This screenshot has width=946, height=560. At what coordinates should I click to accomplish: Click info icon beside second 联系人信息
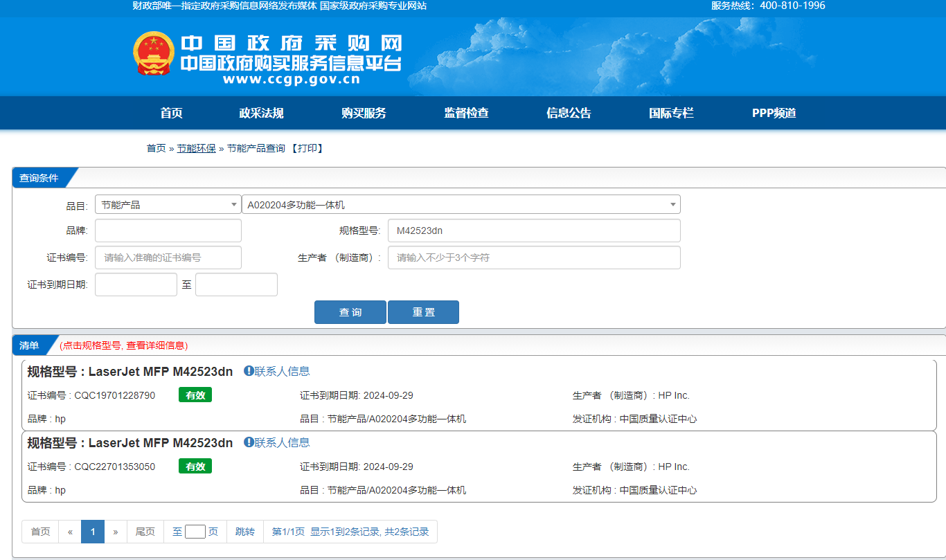click(249, 442)
